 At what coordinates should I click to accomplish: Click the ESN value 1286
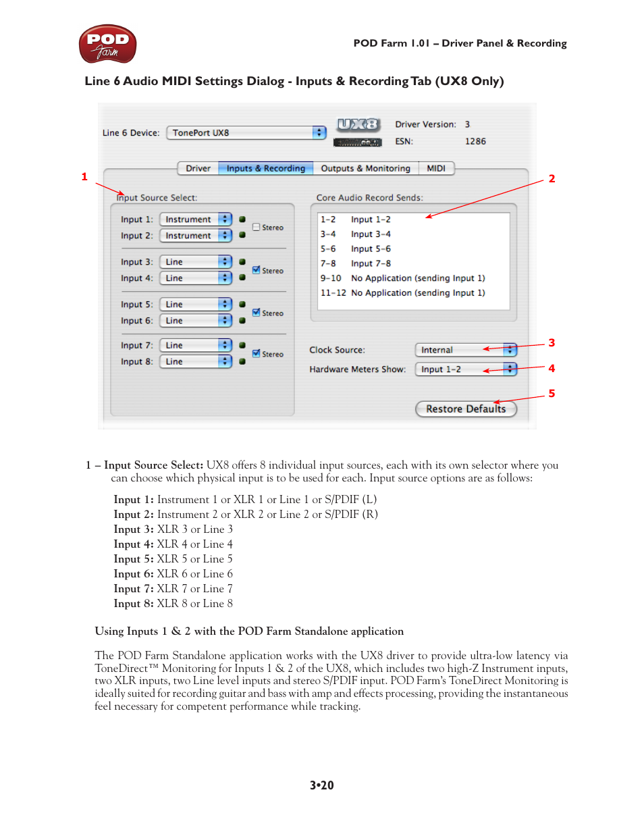(475, 141)
